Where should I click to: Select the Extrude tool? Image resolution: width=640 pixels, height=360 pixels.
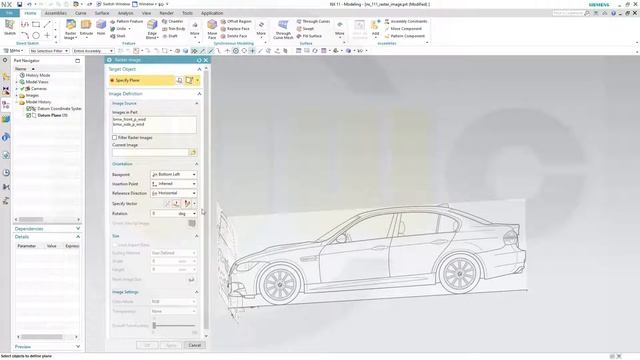[x=86, y=28]
